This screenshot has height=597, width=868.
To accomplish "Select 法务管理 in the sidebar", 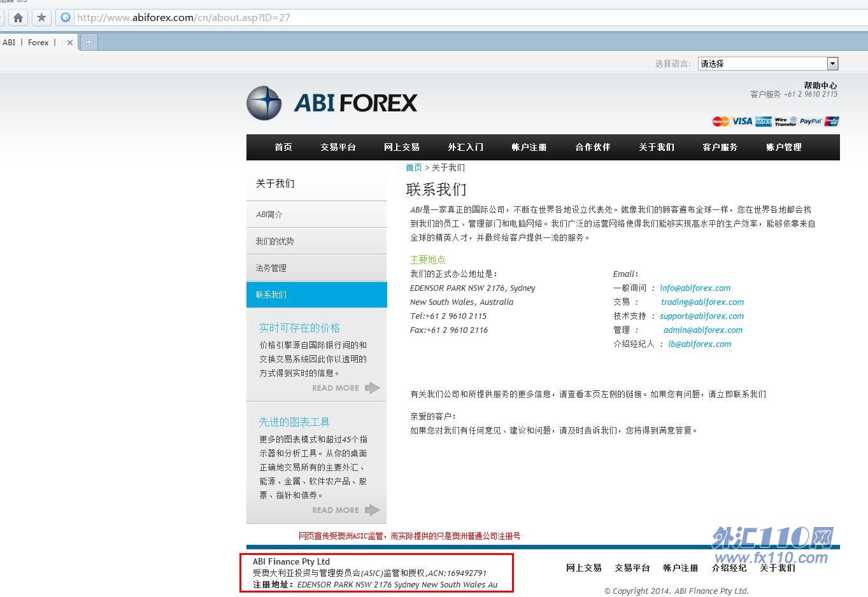I will pos(317,268).
